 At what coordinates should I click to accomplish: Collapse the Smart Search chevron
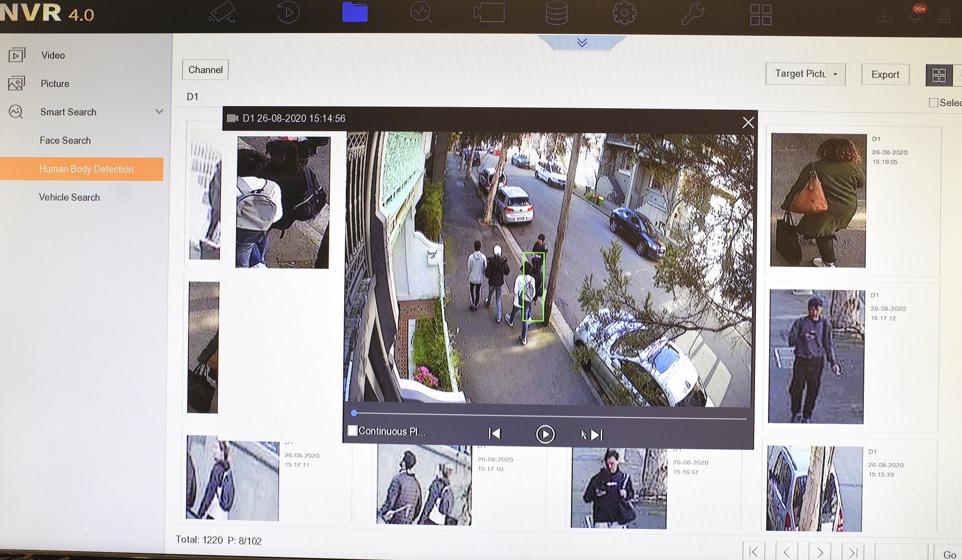(159, 112)
